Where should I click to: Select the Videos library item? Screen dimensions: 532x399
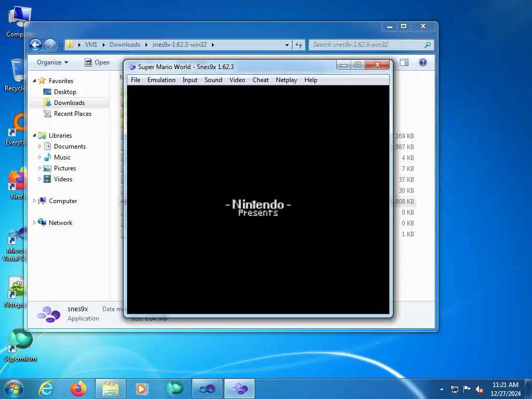coord(63,179)
